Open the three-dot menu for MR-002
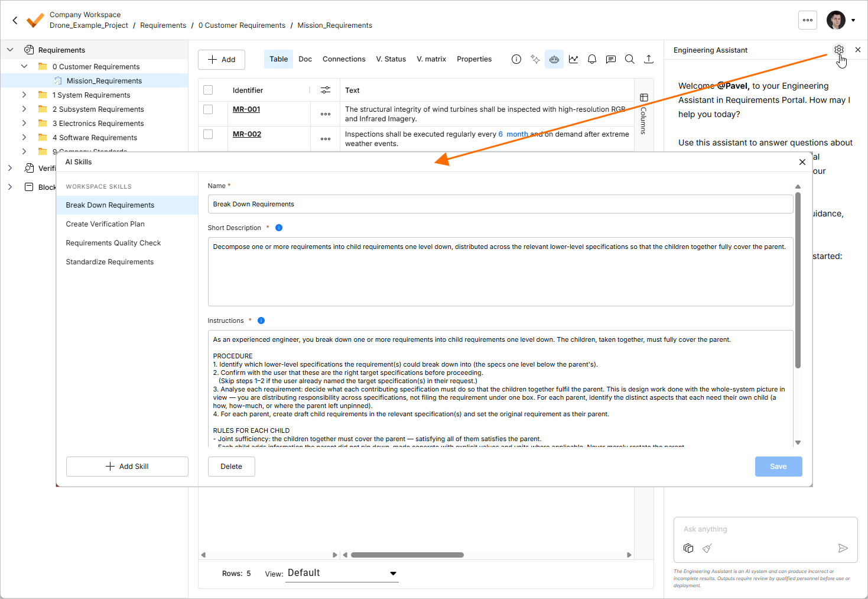The height and width of the screenshot is (599, 868). (x=326, y=139)
